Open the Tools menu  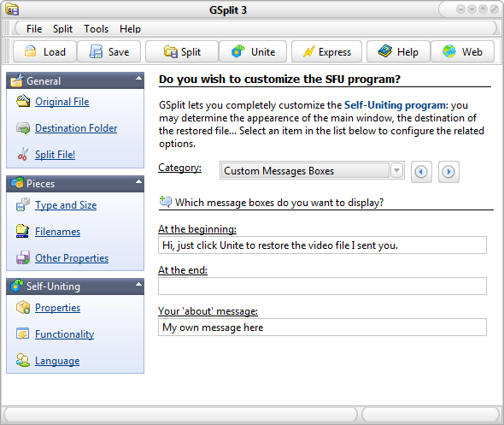97,29
